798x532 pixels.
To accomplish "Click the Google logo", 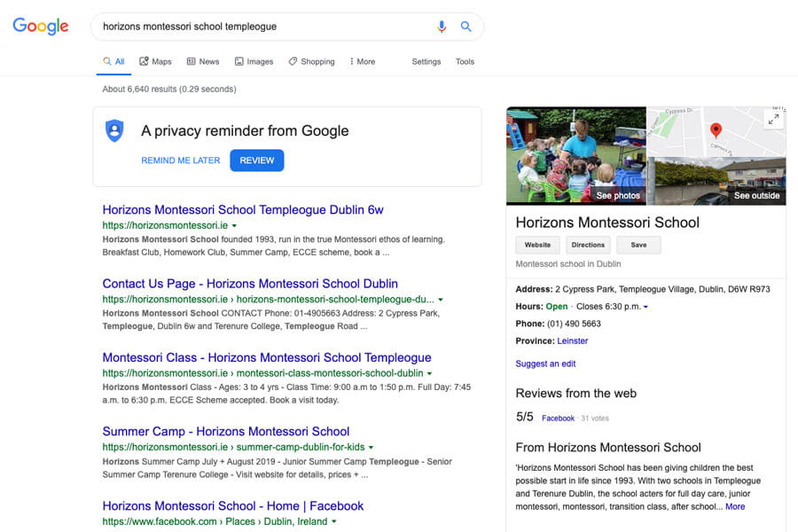I will point(41,26).
